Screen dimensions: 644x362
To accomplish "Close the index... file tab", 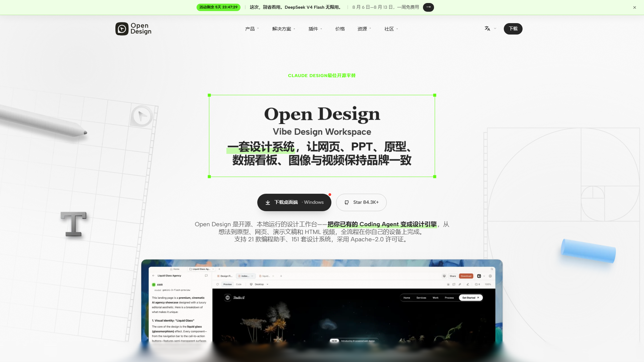I will [x=252, y=276].
